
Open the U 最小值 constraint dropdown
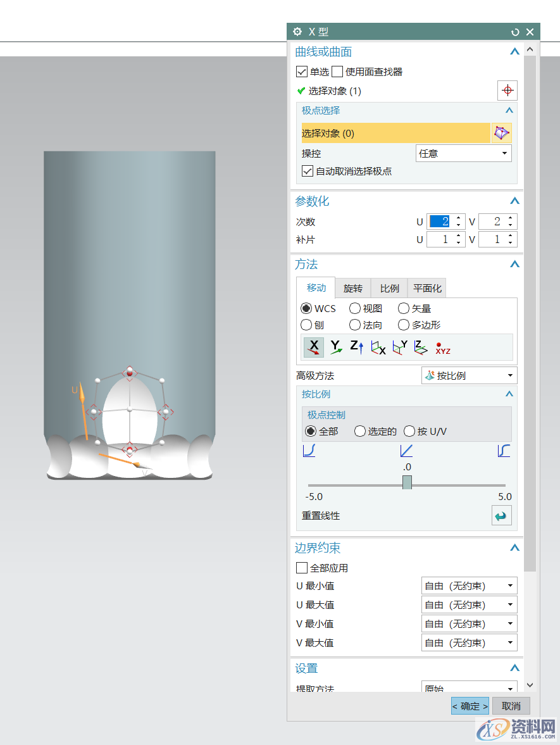point(469,586)
